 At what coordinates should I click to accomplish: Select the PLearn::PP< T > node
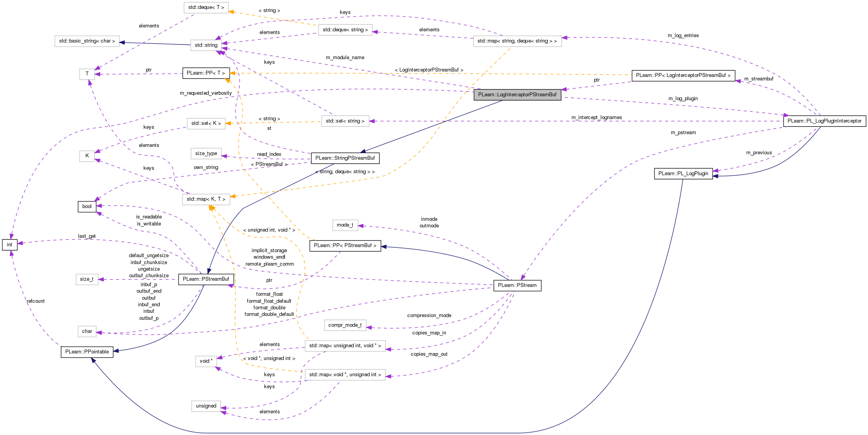pyautogui.click(x=206, y=73)
